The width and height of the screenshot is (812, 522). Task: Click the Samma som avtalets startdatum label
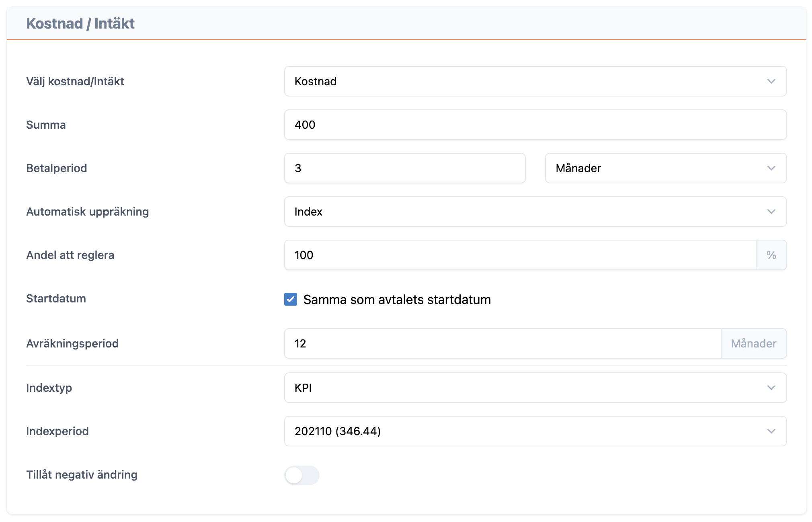[x=397, y=300]
